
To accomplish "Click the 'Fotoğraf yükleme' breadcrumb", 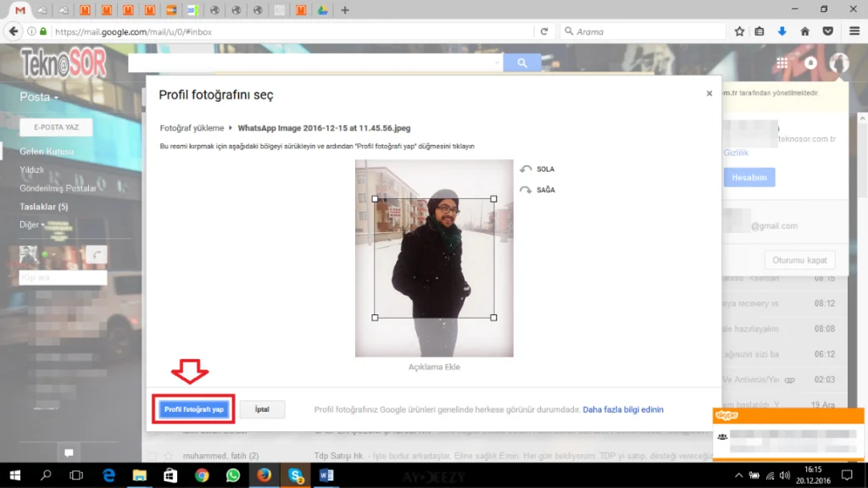I will tap(192, 128).
